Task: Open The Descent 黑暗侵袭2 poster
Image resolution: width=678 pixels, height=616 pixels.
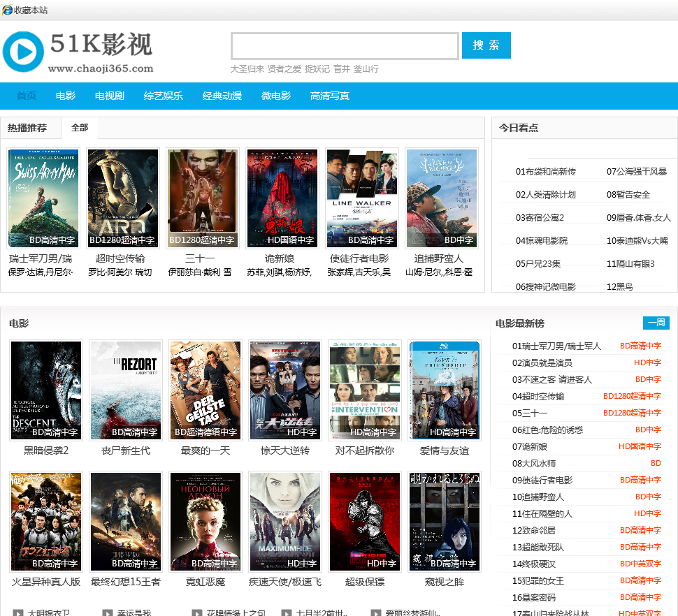Action: click(x=46, y=390)
